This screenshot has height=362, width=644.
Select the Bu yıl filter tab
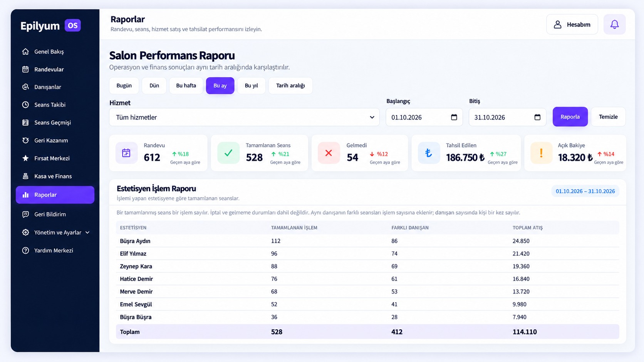click(251, 85)
